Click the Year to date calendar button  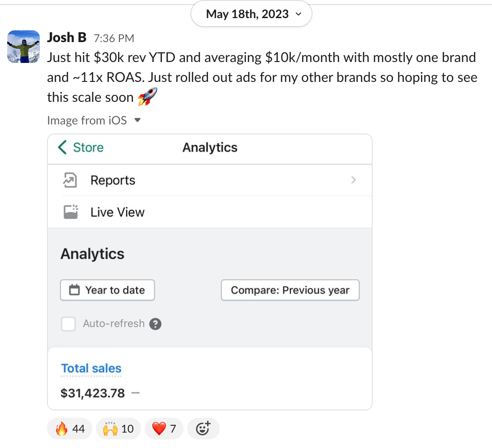pos(107,290)
